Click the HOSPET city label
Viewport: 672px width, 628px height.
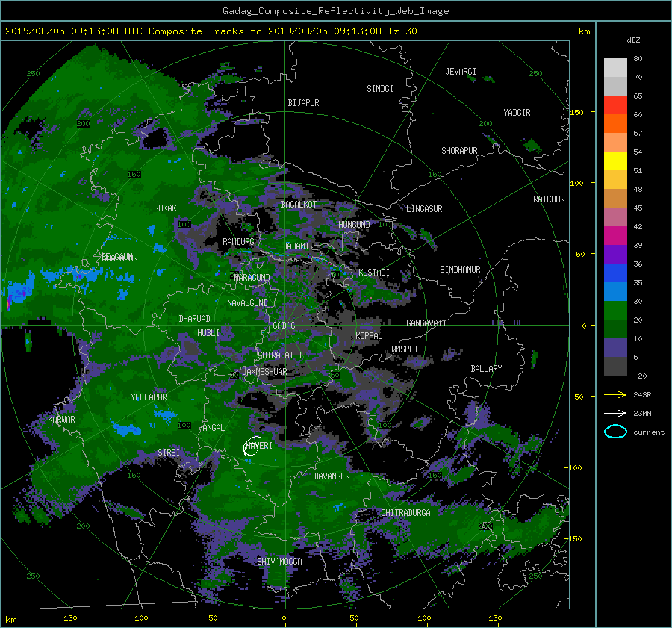405,349
